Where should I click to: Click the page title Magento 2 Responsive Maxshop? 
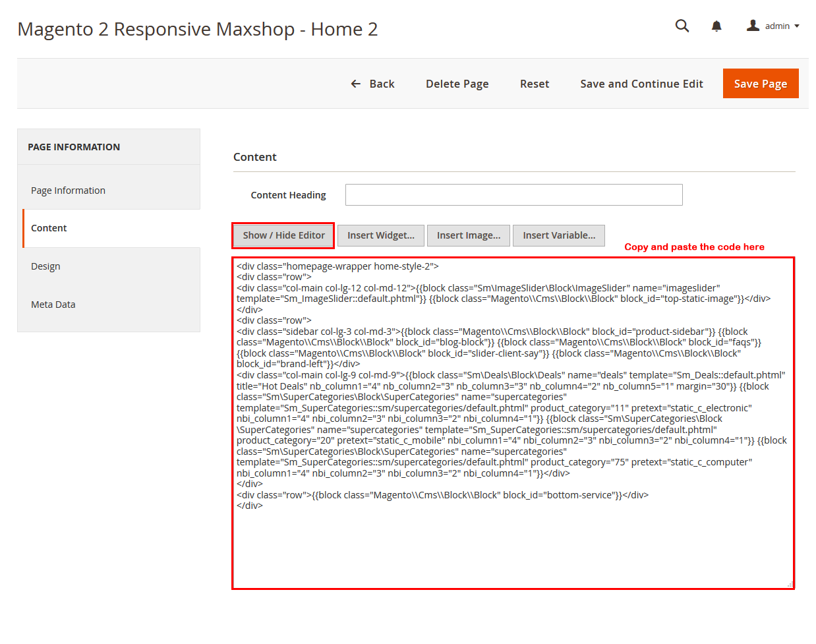(x=198, y=29)
